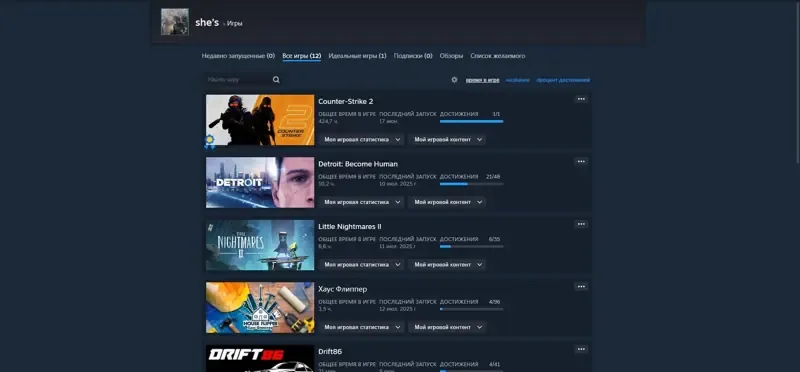Switch to Идеальные игры (1) tab
This screenshot has width=800, height=372.
357,56
